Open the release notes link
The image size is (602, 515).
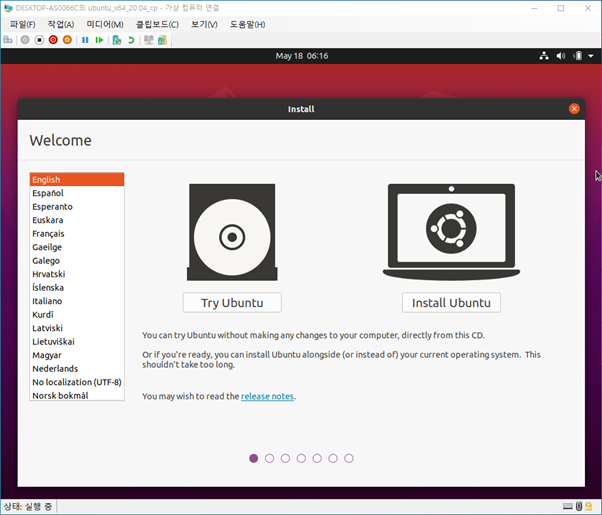(x=267, y=396)
